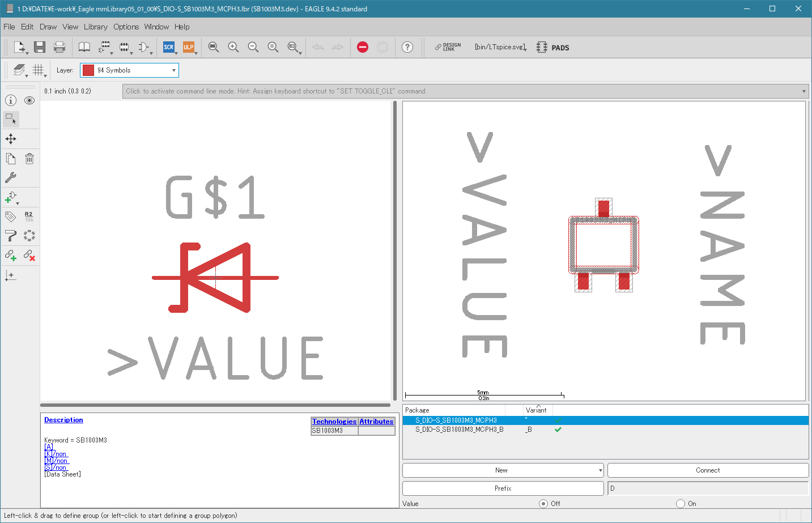Open the ULP user program icon

pos(189,47)
